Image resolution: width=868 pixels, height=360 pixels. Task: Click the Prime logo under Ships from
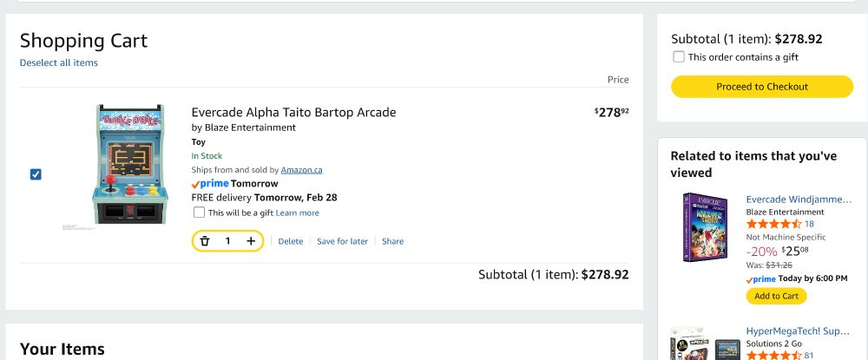point(210,184)
